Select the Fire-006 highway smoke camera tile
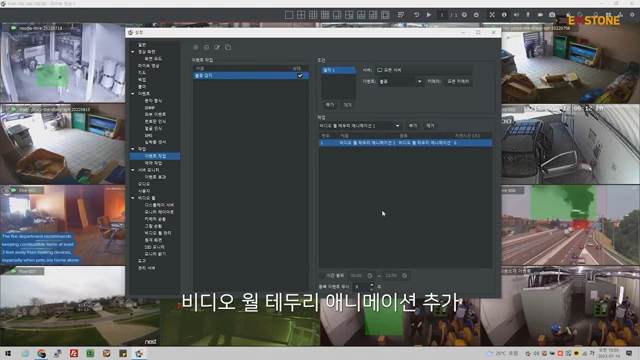This screenshot has width=640, height=360. (x=571, y=225)
